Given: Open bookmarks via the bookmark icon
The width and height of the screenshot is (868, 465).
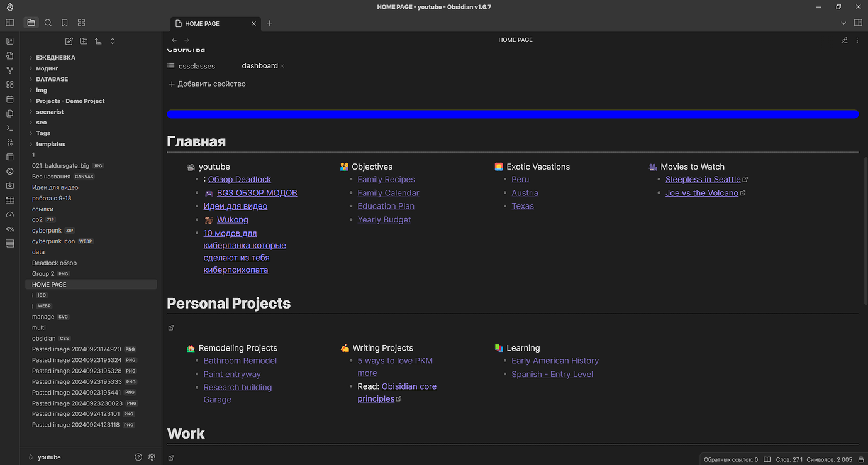Looking at the screenshot, I should click(64, 22).
